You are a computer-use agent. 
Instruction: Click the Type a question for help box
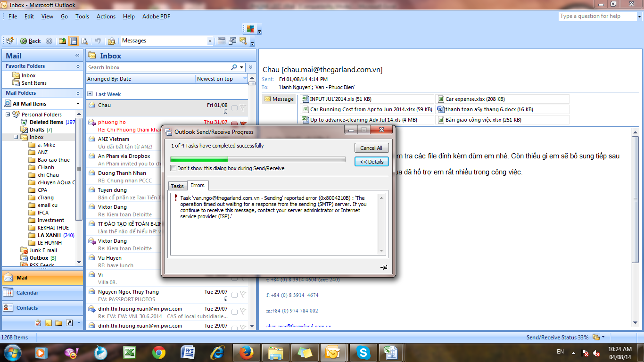597,16
